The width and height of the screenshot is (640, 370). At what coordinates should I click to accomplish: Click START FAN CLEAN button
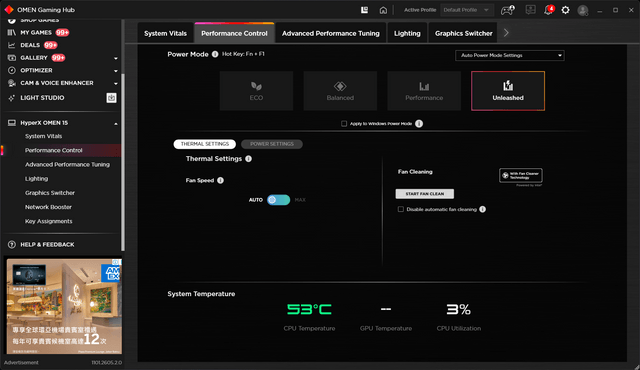coord(424,194)
